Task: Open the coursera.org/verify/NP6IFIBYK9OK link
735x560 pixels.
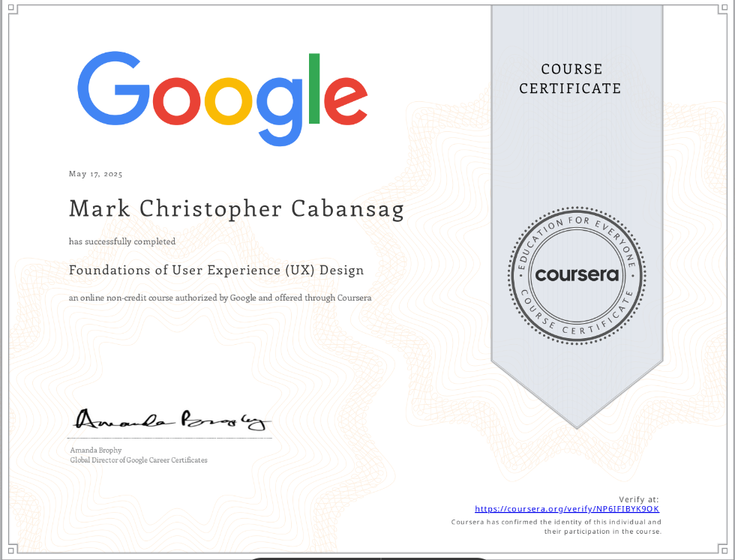Action: pos(567,509)
